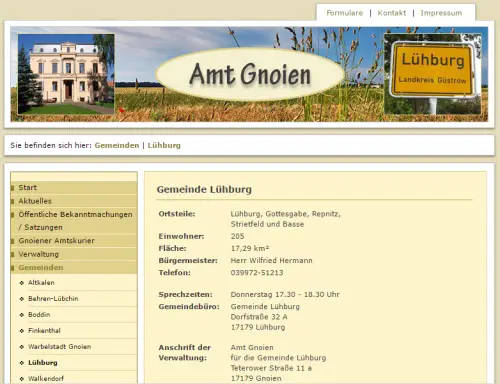Open the Start menu item
Image resolution: width=500 pixels, height=384 pixels.
[74, 188]
